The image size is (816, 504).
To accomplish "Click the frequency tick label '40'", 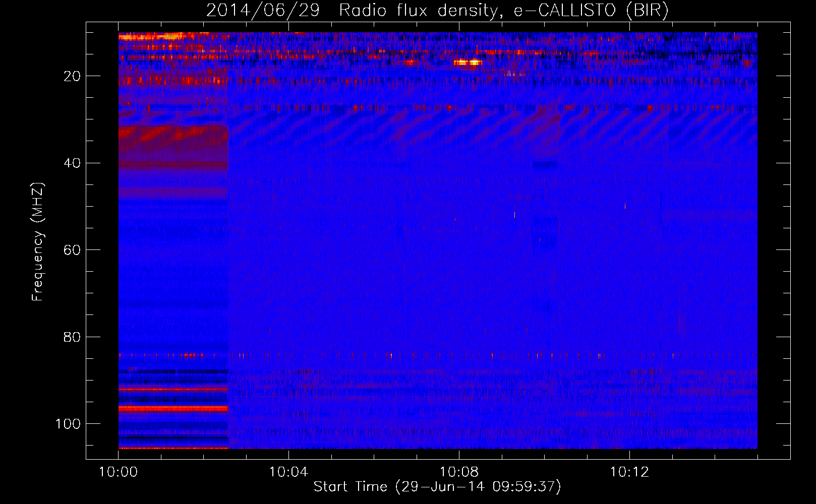I will pyautogui.click(x=72, y=163).
